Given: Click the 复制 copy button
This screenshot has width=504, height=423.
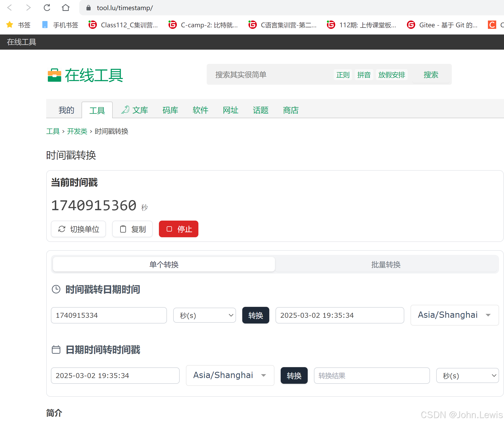Looking at the screenshot, I should coord(132,229).
